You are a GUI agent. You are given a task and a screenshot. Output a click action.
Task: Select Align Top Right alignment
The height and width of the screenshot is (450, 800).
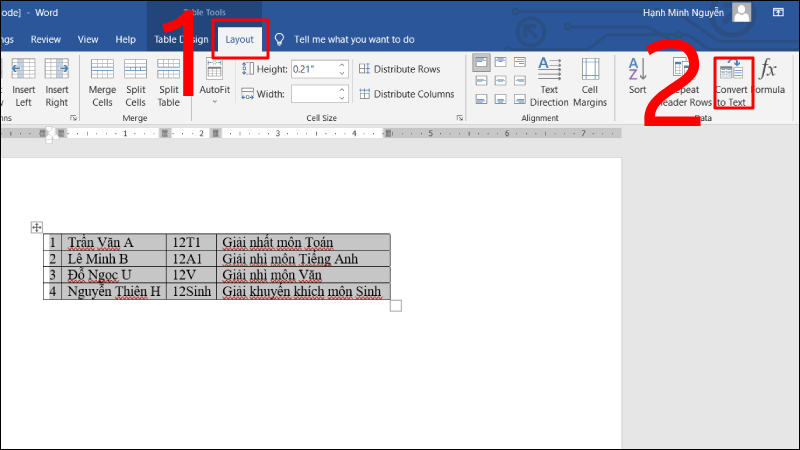[x=520, y=62]
